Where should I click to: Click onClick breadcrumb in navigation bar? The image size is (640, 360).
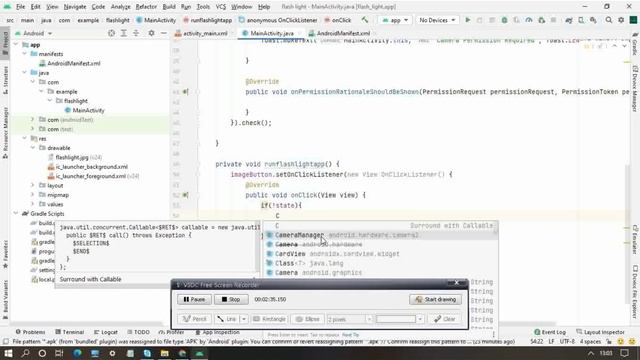(x=338, y=20)
